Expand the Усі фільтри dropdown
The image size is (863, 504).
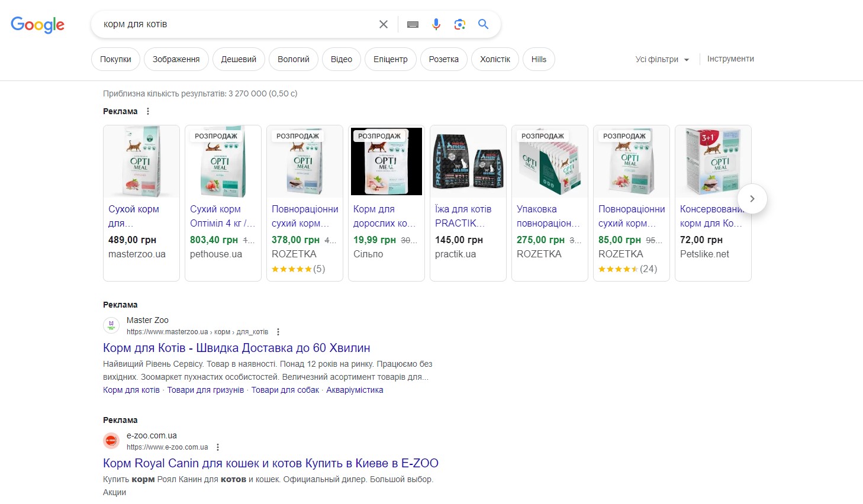pyautogui.click(x=662, y=59)
